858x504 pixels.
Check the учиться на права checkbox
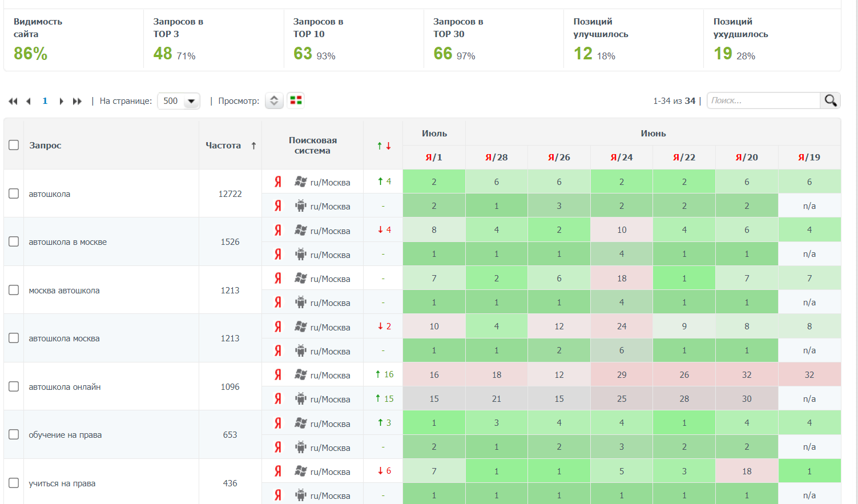coord(14,483)
